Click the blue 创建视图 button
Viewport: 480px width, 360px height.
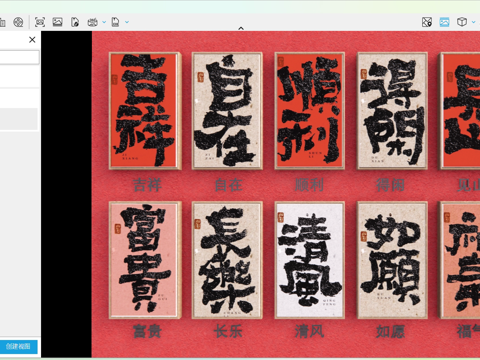pyautogui.click(x=19, y=346)
